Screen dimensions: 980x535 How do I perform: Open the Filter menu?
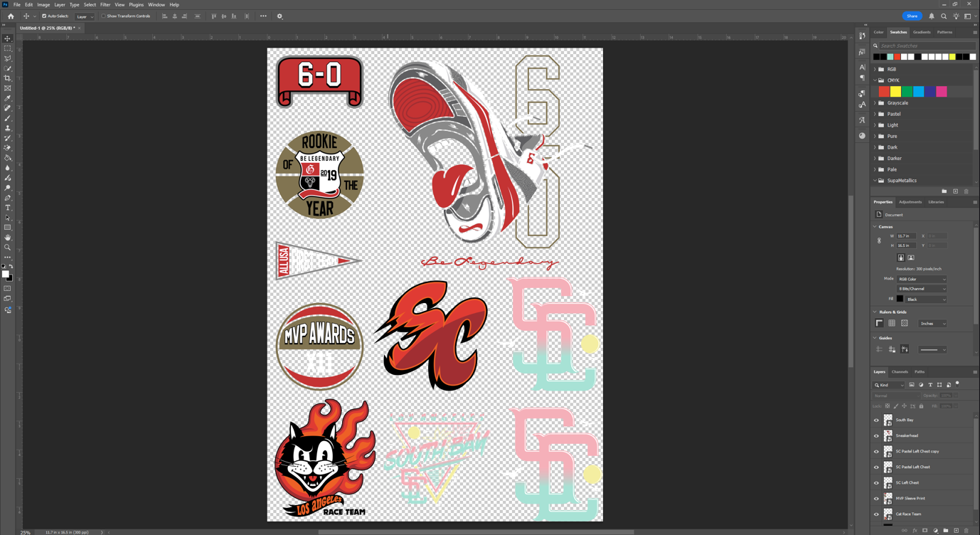point(105,4)
